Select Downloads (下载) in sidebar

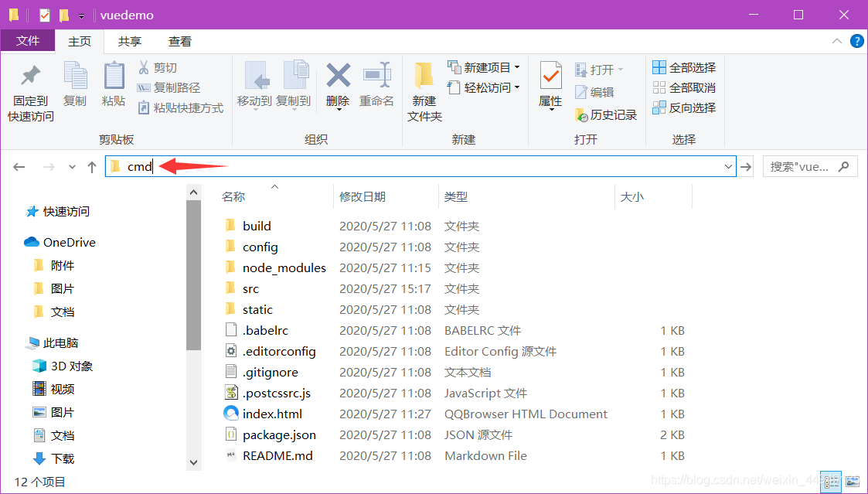(x=53, y=458)
